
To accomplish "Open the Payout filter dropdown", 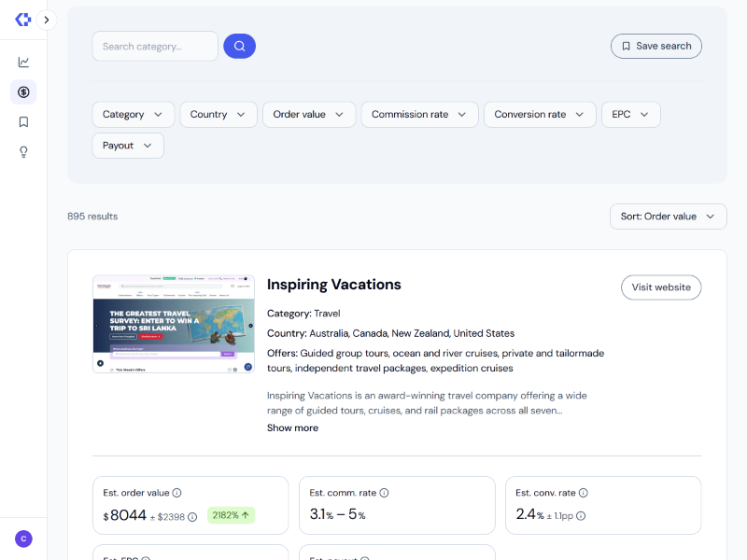I will (128, 146).
